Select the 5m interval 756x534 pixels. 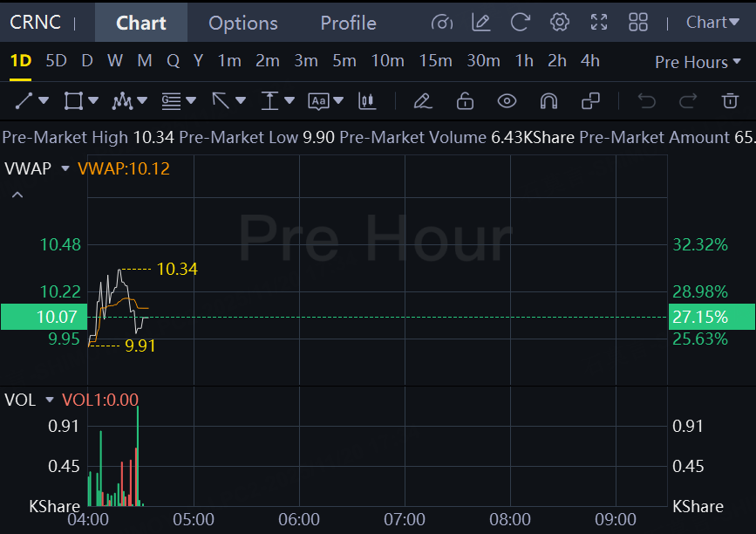point(344,61)
